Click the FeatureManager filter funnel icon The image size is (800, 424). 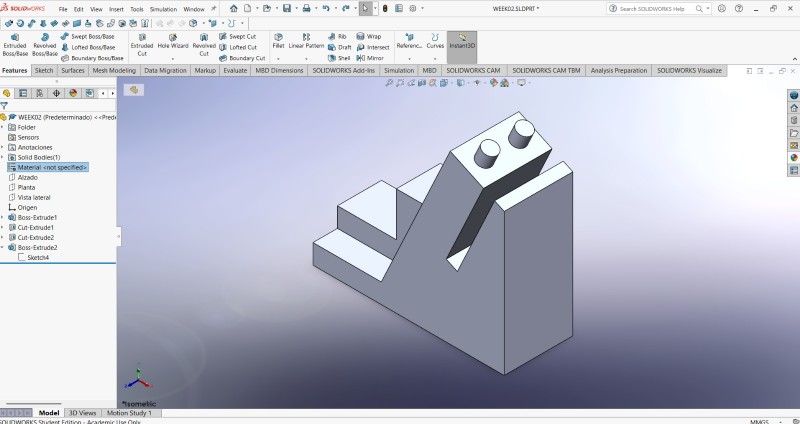coord(4,106)
